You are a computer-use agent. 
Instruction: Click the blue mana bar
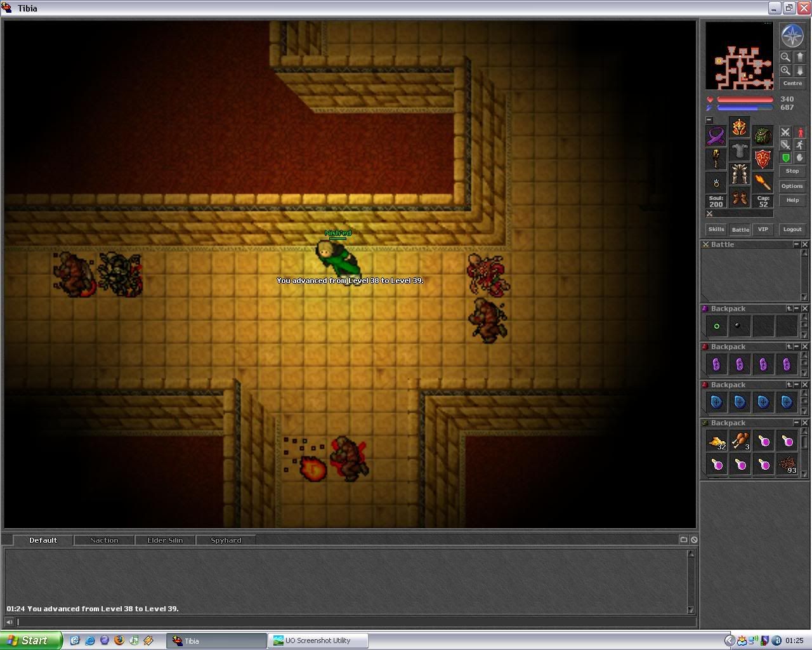(745, 108)
